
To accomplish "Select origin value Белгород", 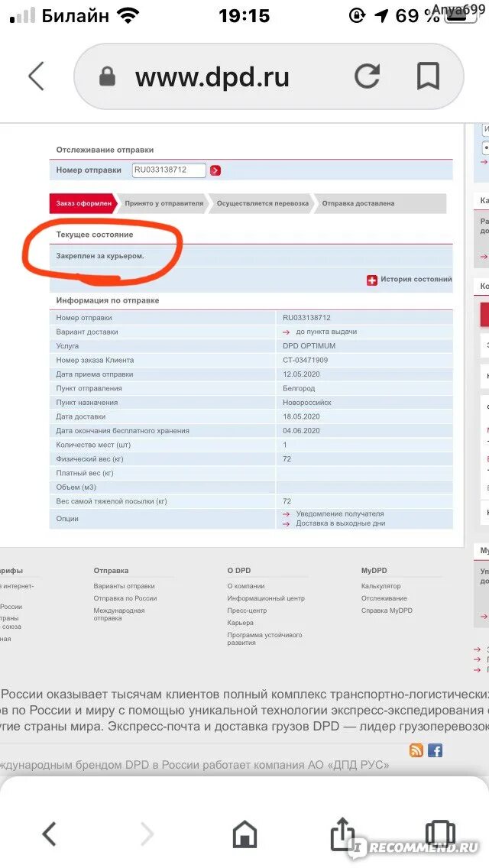I will point(299,388).
